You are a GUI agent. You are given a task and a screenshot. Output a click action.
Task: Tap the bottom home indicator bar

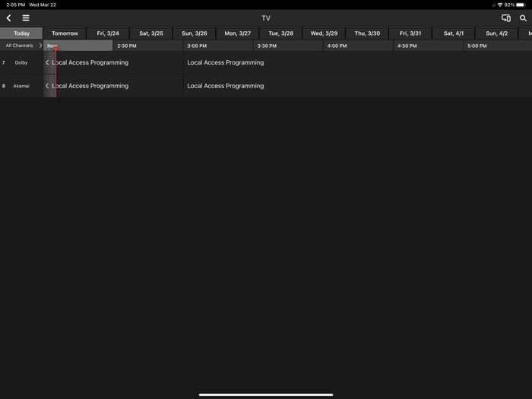pos(266,394)
